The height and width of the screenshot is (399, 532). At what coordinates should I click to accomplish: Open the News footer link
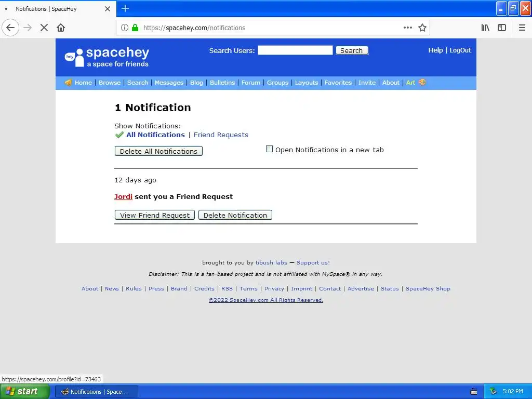[112, 289]
